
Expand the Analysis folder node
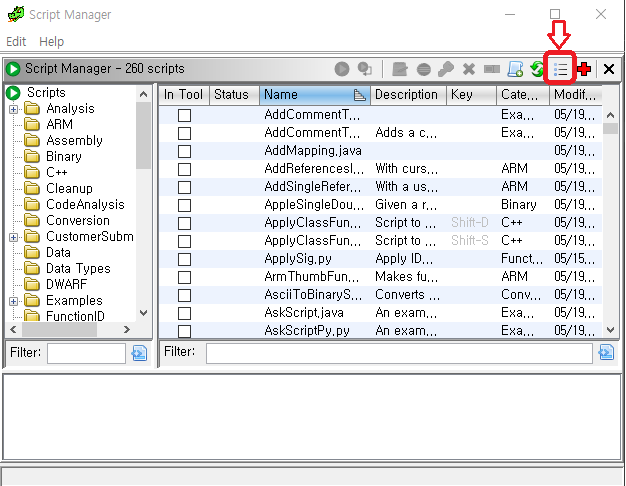click(x=14, y=109)
